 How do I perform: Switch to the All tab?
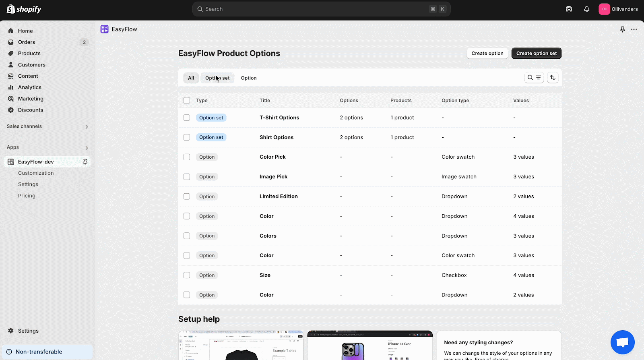[191, 78]
